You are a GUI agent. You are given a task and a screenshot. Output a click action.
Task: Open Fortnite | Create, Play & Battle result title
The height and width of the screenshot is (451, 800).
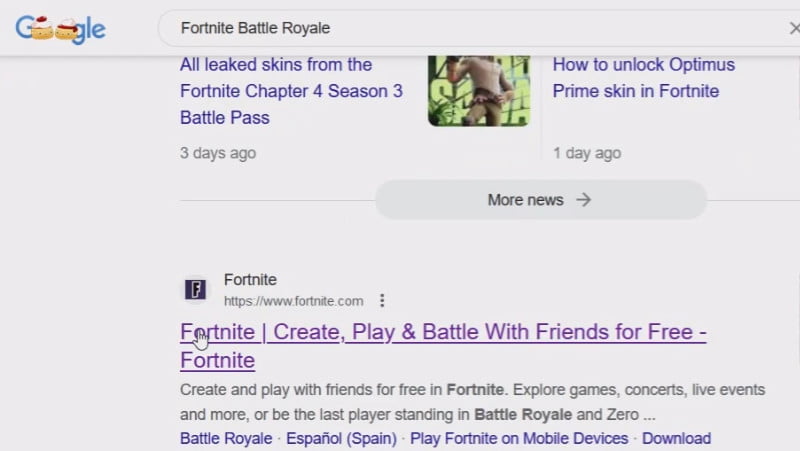click(443, 346)
